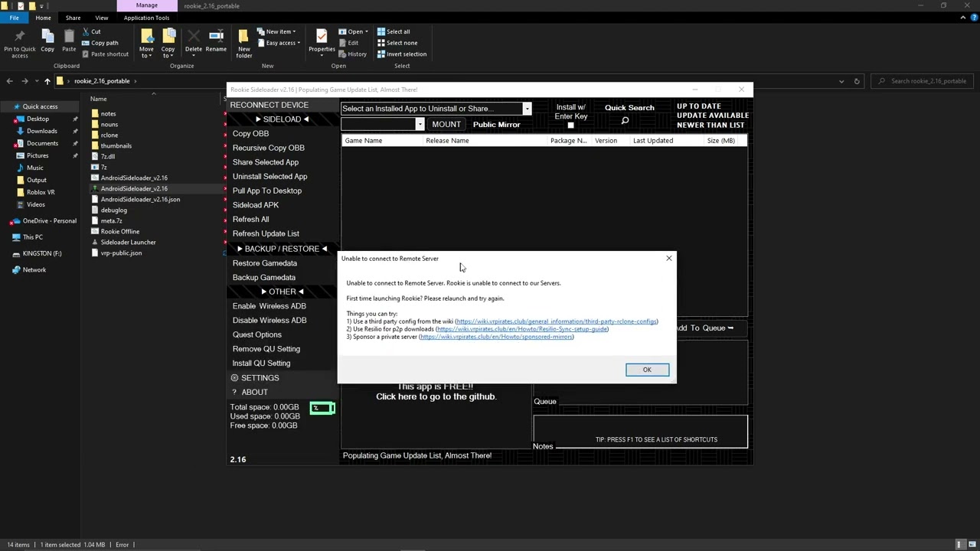The image size is (980, 551).
Task: Click Enable Wireless ADB
Action: coord(269,306)
